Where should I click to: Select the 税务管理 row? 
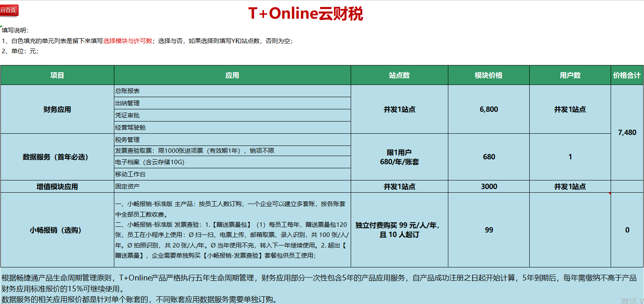coord(232,140)
